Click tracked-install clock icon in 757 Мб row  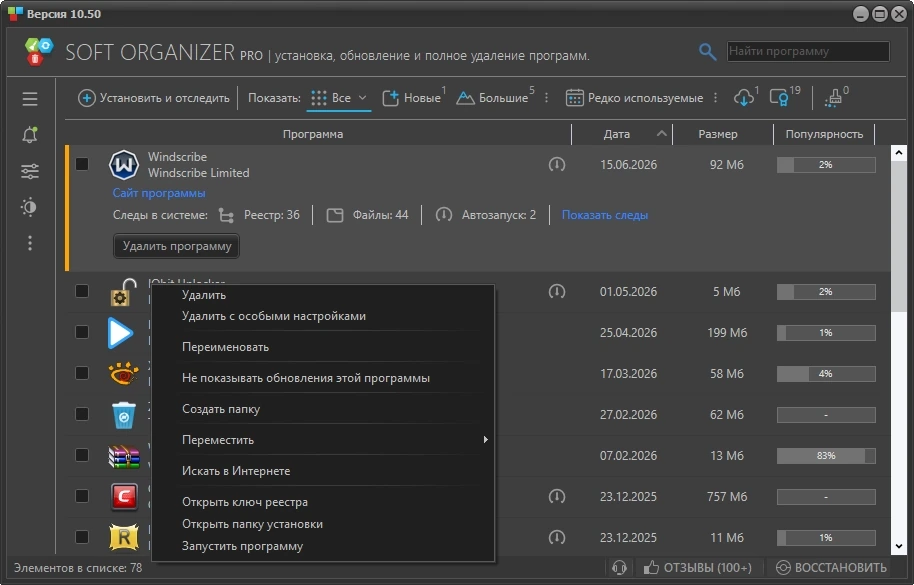[x=557, y=496]
